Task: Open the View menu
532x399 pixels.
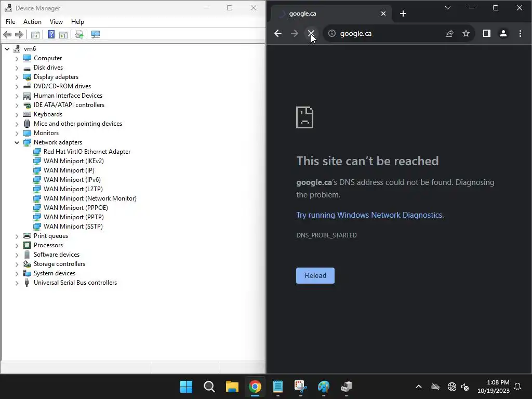Action: point(56,22)
